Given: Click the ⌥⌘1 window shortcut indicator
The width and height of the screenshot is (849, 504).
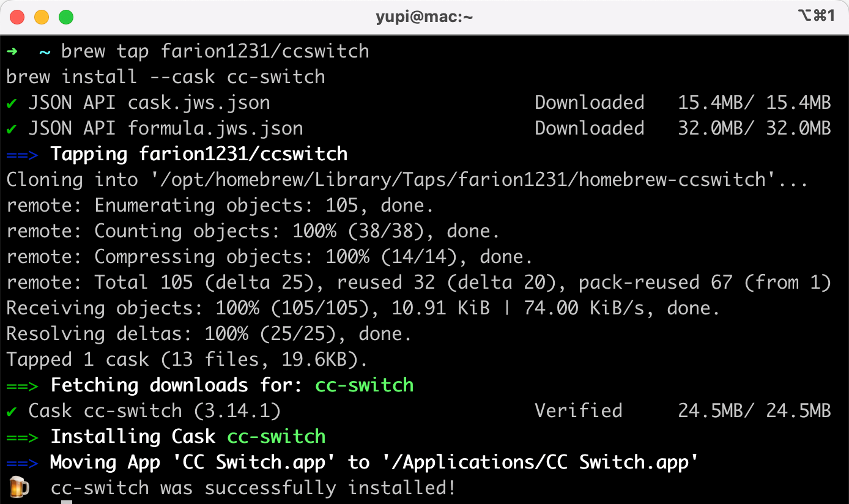Looking at the screenshot, I should 817,17.
